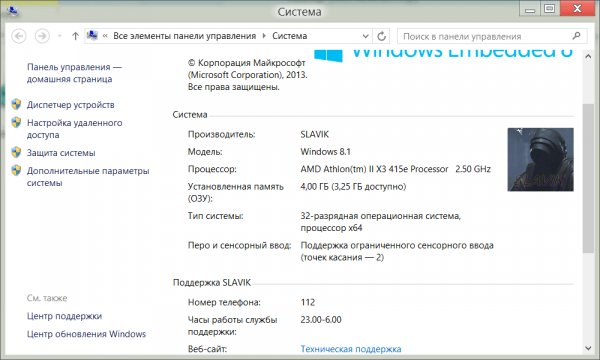Click the Forward navigation arrow
This screenshot has height=360, width=600.
click(x=42, y=36)
